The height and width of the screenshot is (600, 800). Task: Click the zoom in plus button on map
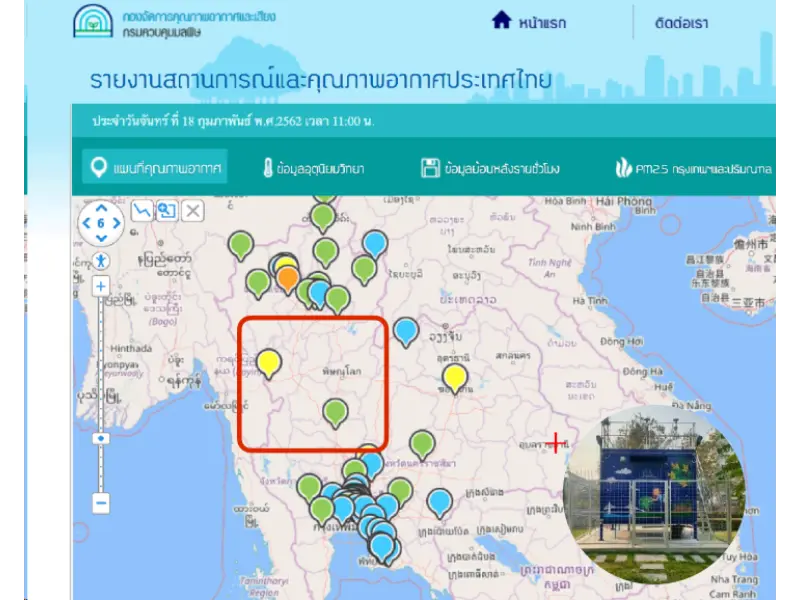point(101,286)
